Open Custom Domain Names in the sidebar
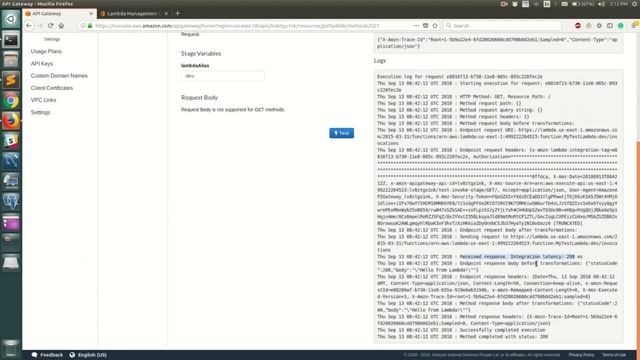The image size is (640, 360). pyautogui.click(x=59, y=76)
